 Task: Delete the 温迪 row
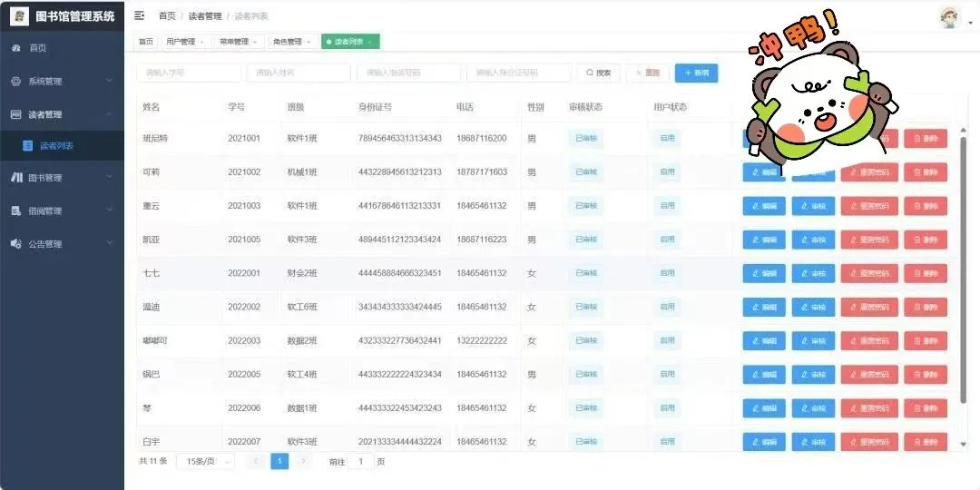click(926, 307)
